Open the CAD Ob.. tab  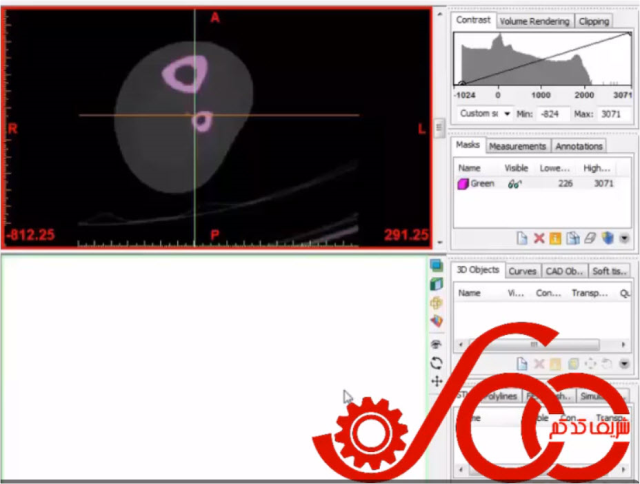[564, 271]
